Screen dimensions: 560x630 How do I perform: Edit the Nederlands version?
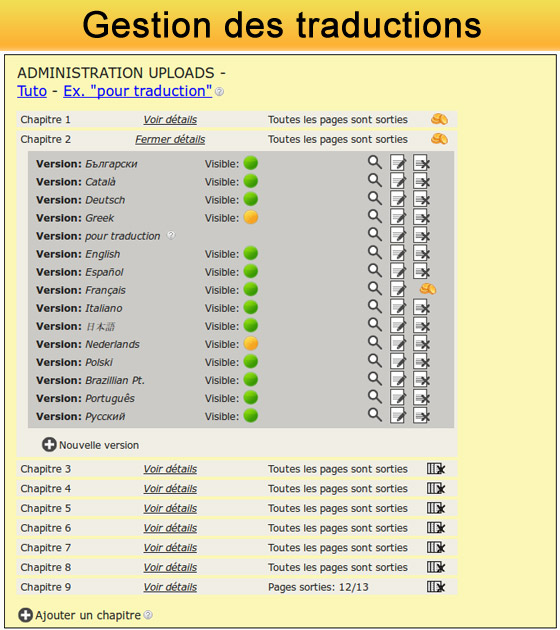(x=398, y=344)
